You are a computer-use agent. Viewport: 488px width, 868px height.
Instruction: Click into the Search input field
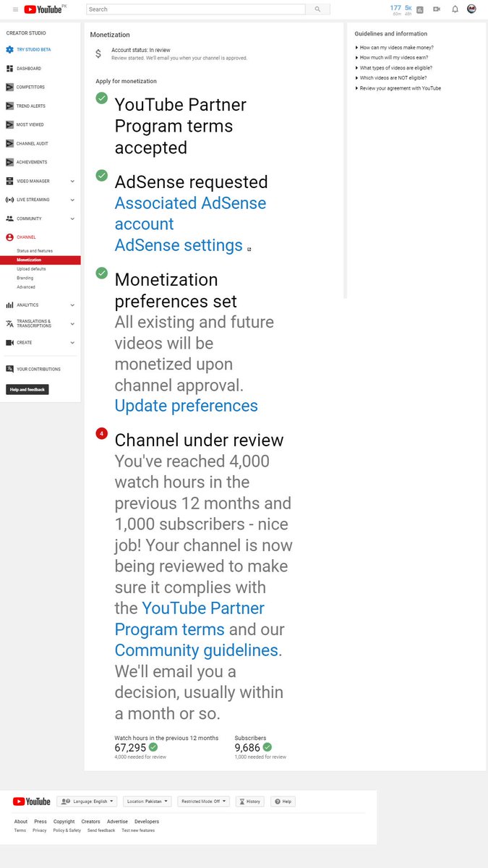click(196, 9)
